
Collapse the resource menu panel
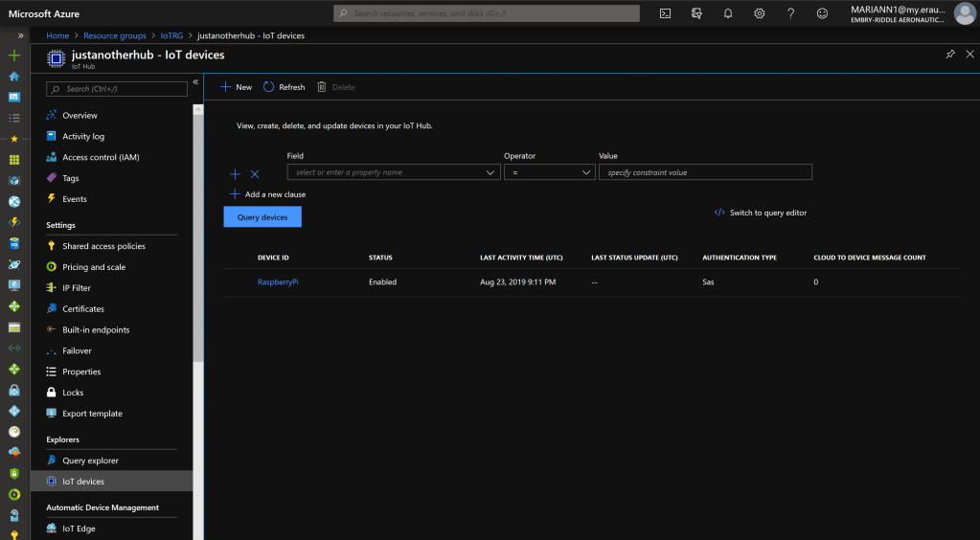pyautogui.click(x=195, y=82)
